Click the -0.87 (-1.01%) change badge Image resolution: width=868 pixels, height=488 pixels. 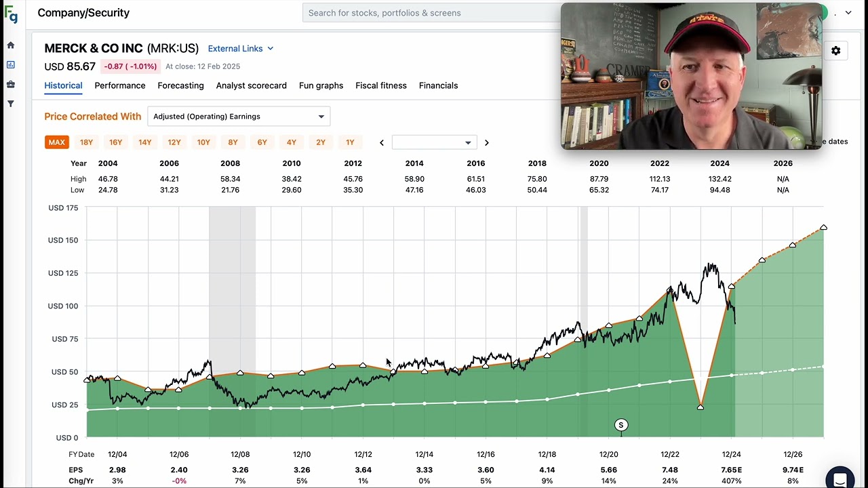coord(130,66)
